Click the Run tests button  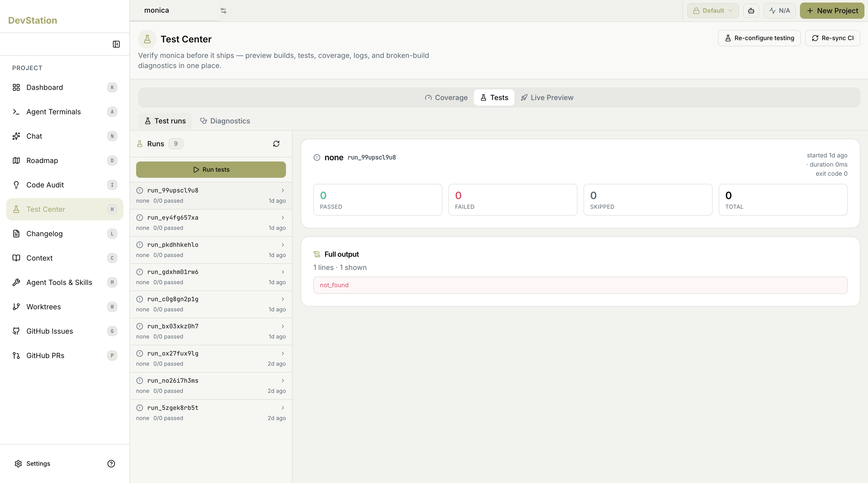pos(211,170)
